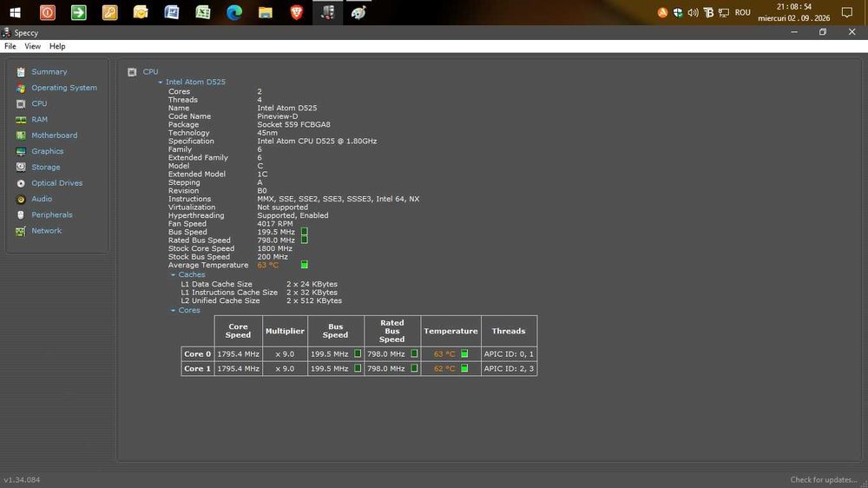This screenshot has height=488, width=868.
Task: Open File Explorer from the taskbar
Action: [x=265, y=12]
